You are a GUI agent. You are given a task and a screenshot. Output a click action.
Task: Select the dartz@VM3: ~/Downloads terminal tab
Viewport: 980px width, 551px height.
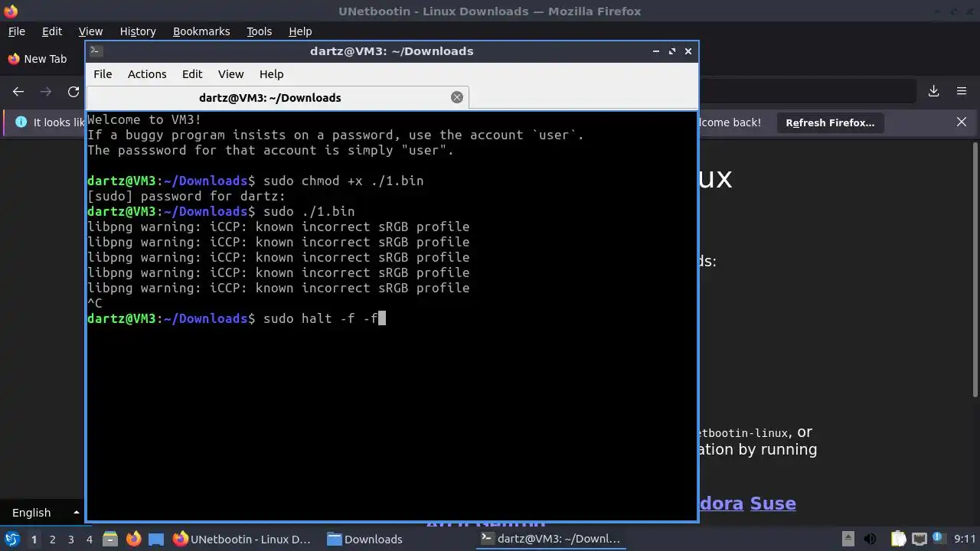tap(277, 97)
